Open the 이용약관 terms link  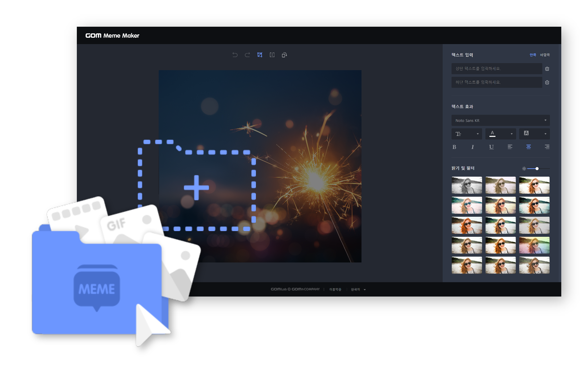click(335, 290)
